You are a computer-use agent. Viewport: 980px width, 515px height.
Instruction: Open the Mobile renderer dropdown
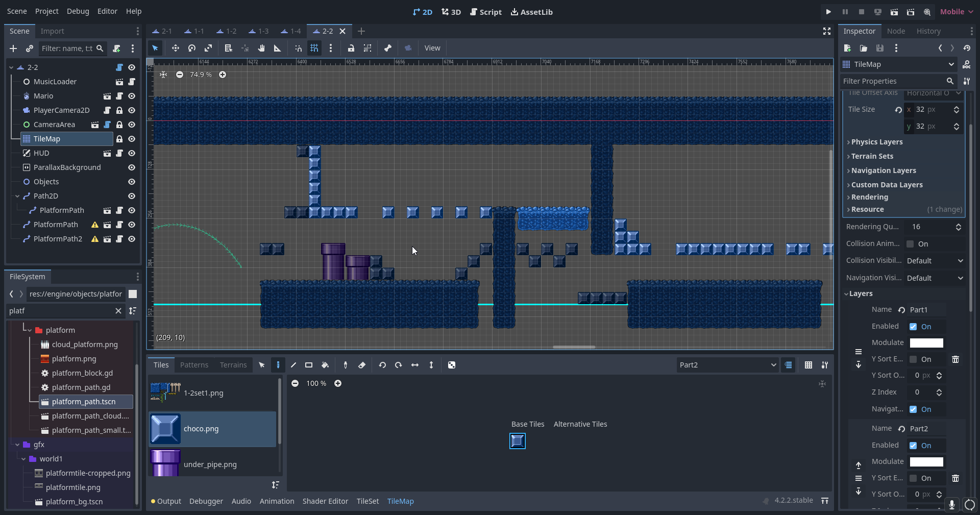[x=957, y=12]
